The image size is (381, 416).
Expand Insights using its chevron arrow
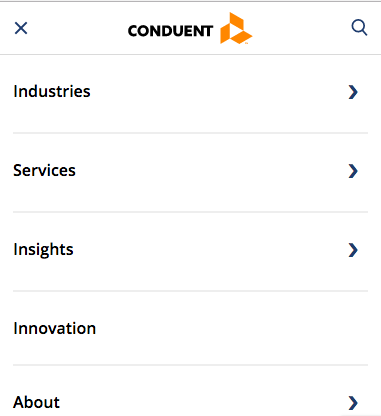click(353, 250)
